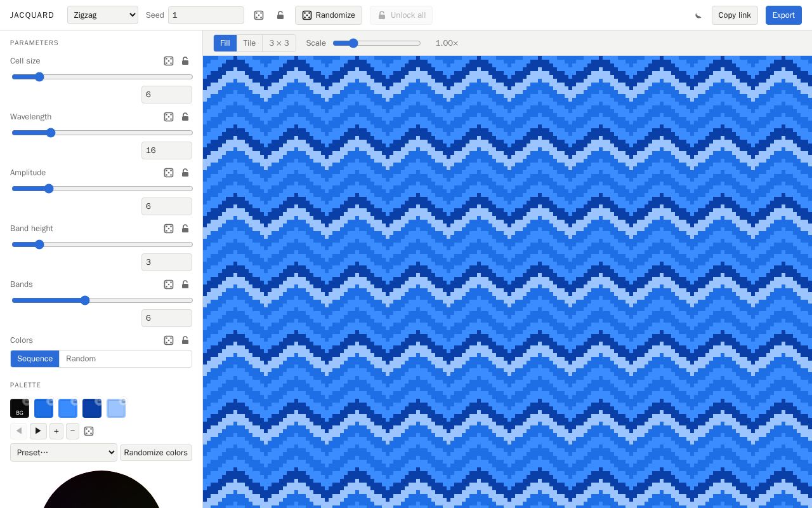The width and height of the screenshot is (812, 508).
Task: Click Unlock all button
Action: (401, 15)
